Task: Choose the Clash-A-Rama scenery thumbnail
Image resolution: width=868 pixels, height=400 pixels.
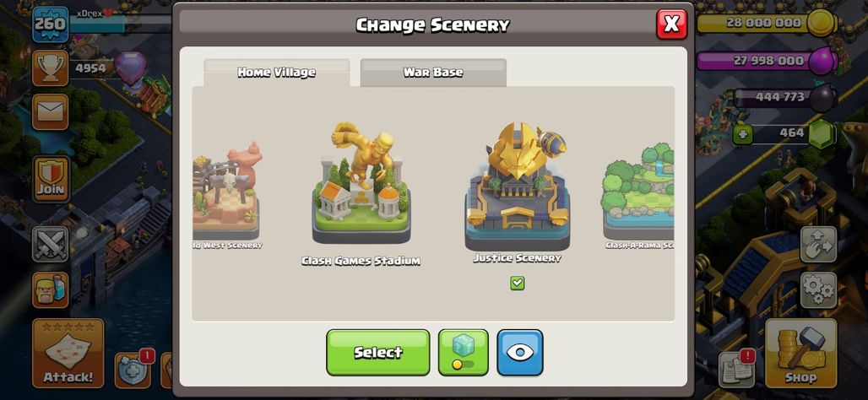Action: (x=638, y=195)
